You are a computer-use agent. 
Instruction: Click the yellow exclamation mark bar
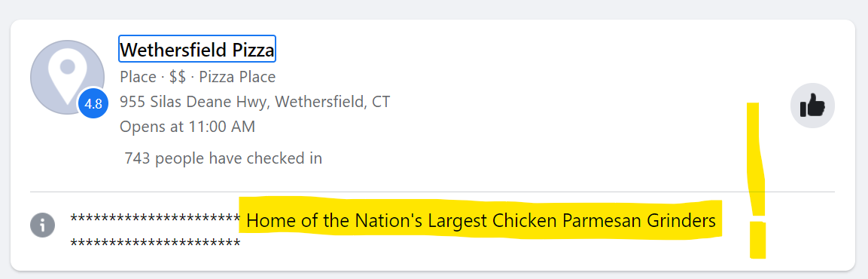coord(756,160)
